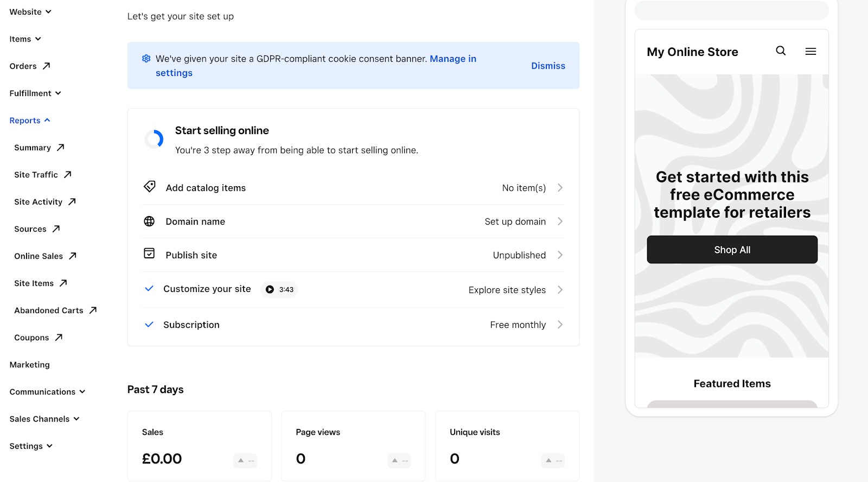Play the Customize your site video
This screenshot has width=868, height=482.
coord(270,289)
